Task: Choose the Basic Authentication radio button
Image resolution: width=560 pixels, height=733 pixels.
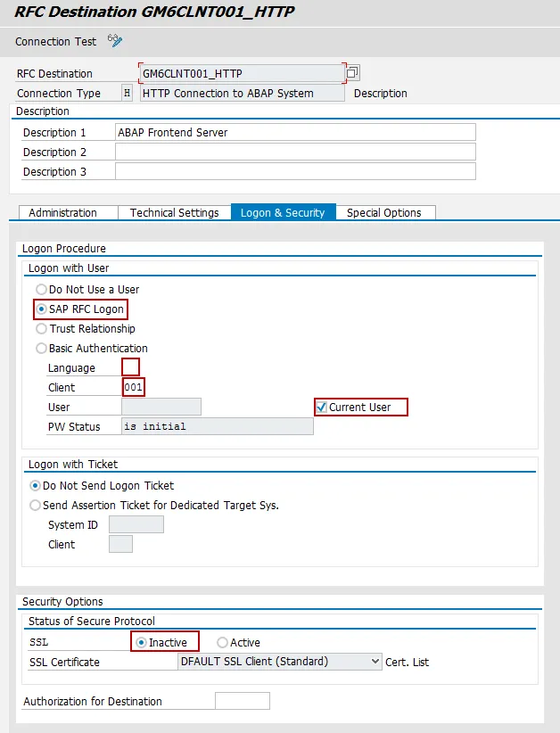Action: pyautogui.click(x=42, y=349)
